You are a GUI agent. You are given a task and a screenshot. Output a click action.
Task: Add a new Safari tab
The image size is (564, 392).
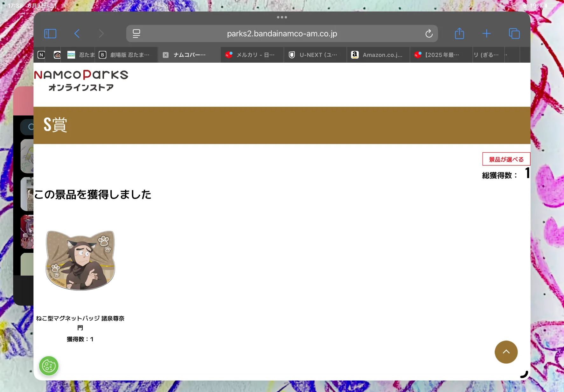(486, 33)
